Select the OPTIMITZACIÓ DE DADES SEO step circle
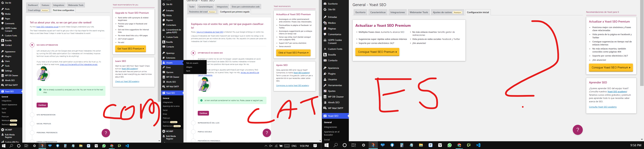 (193, 53)
